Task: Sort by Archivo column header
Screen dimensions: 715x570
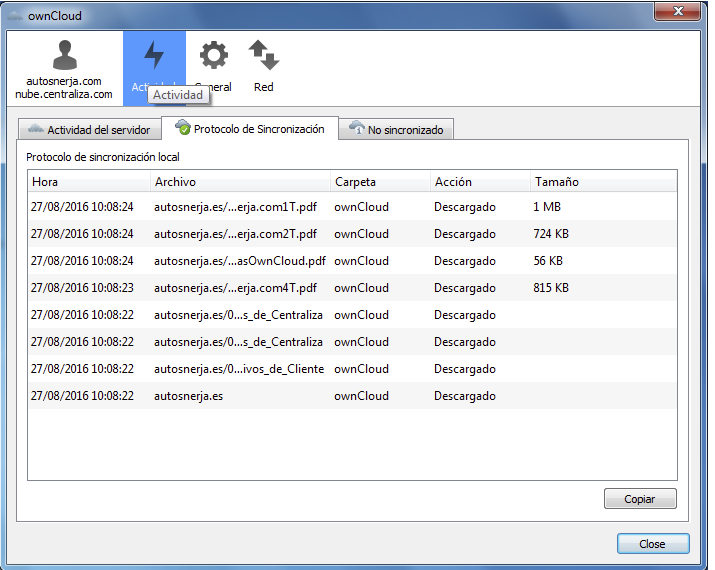Action: tap(240, 182)
